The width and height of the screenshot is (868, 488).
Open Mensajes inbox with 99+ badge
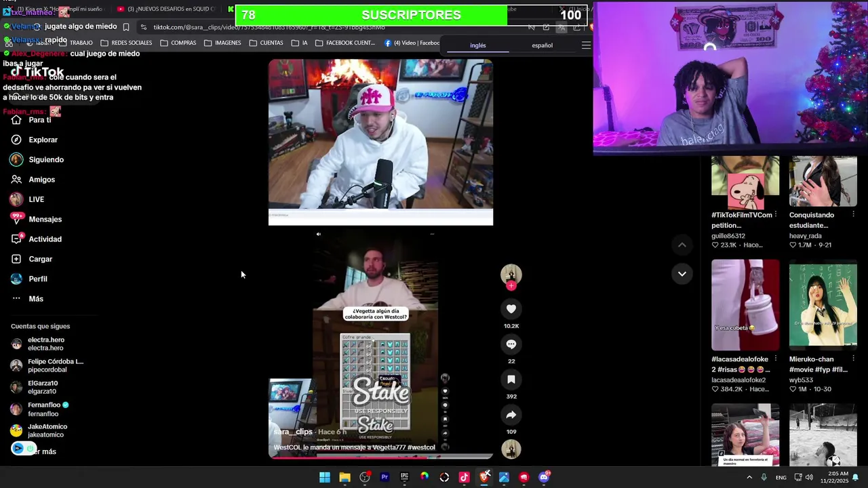[36, 220]
